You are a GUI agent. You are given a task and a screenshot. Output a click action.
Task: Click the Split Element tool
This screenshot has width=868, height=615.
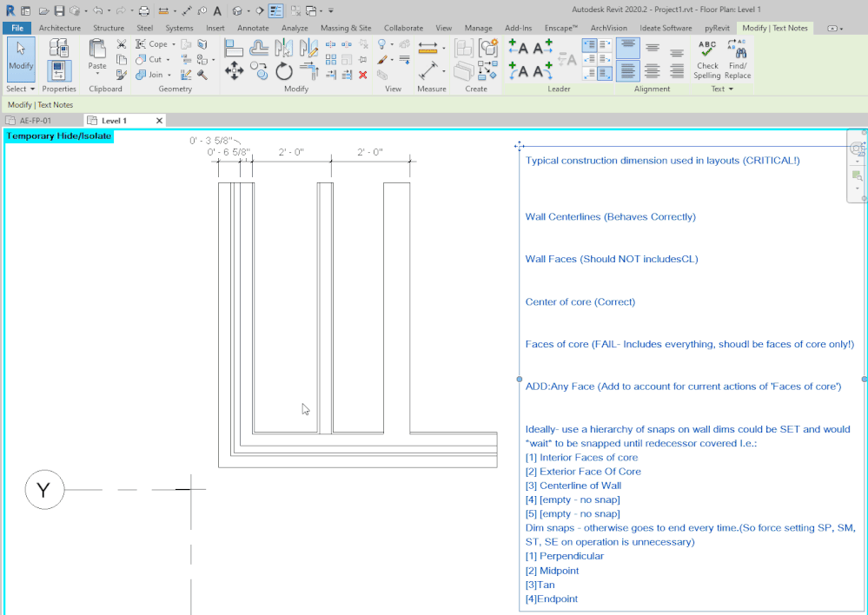[330, 43]
